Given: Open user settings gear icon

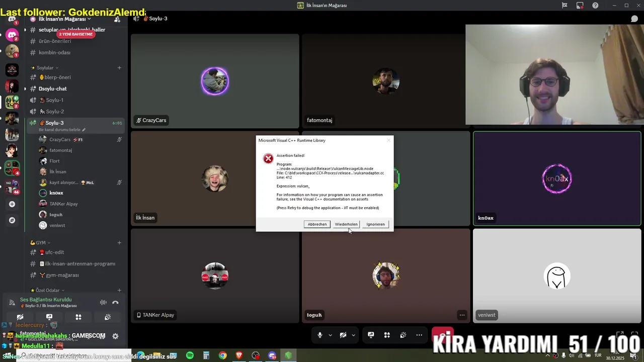Looking at the screenshot, I should [x=115, y=336].
